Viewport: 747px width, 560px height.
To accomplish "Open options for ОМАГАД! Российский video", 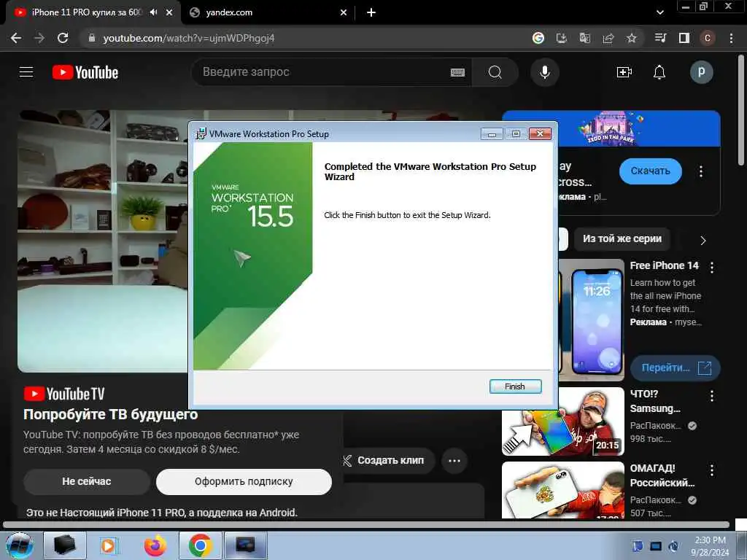I will point(712,470).
